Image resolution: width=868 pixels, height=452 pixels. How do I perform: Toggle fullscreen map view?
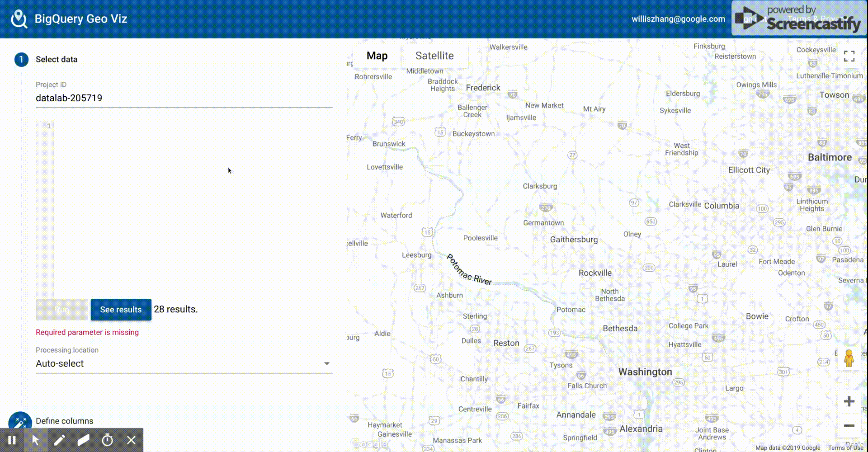tap(849, 56)
